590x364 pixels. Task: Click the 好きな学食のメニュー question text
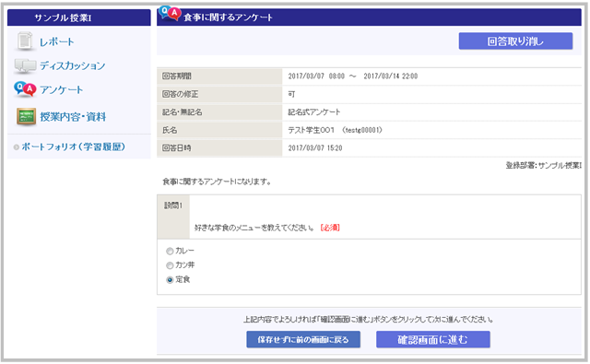tap(254, 228)
